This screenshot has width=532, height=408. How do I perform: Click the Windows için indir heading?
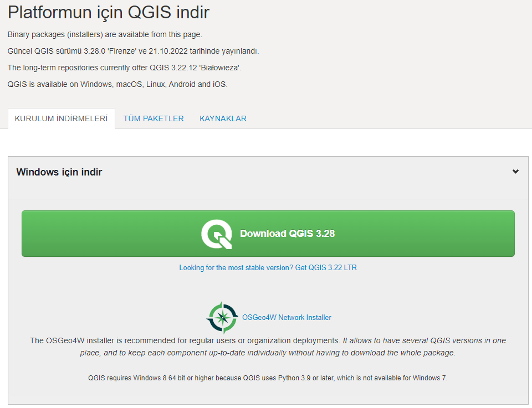tap(59, 172)
